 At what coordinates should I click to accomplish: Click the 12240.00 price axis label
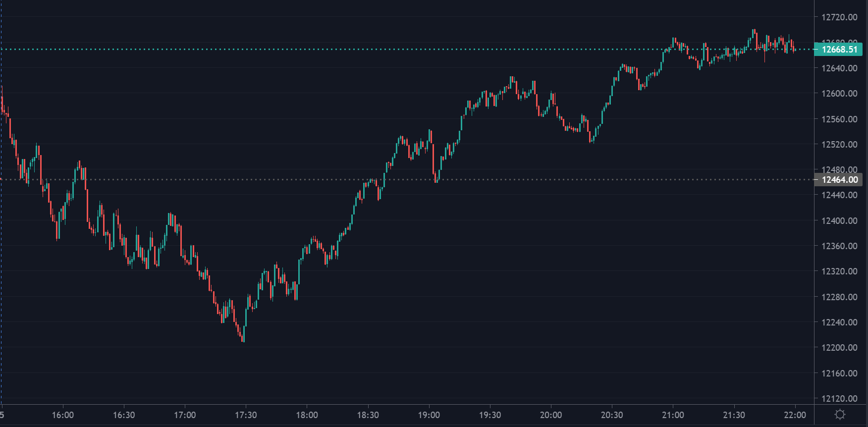[x=839, y=322]
